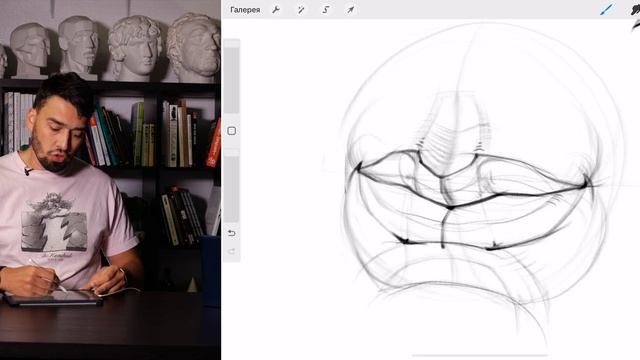Activate the Transform arrow tool
Image resolution: width=640 pixels, height=360 pixels.
click(x=351, y=10)
